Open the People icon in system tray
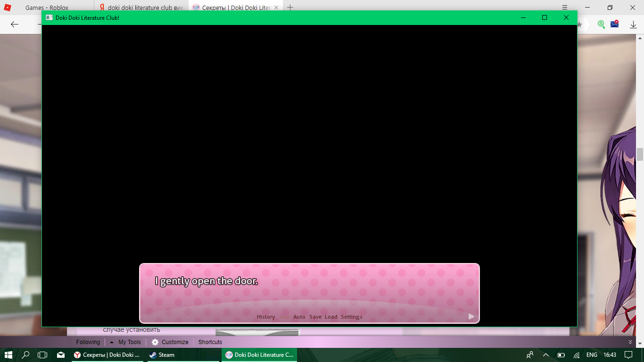The image size is (644, 362). point(530,355)
